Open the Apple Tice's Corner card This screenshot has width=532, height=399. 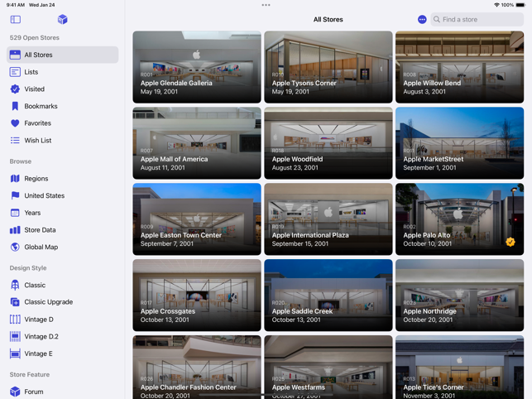[x=459, y=367]
